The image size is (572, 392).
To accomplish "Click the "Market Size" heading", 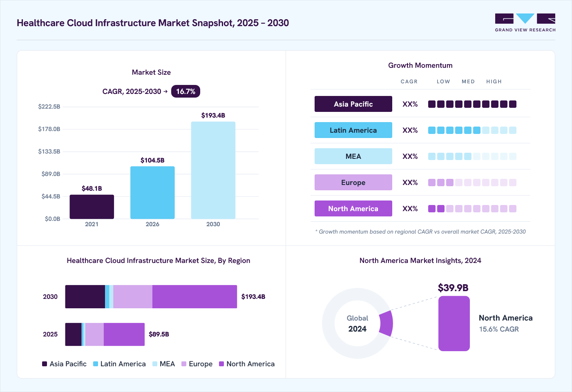I will (x=151, y=72).
